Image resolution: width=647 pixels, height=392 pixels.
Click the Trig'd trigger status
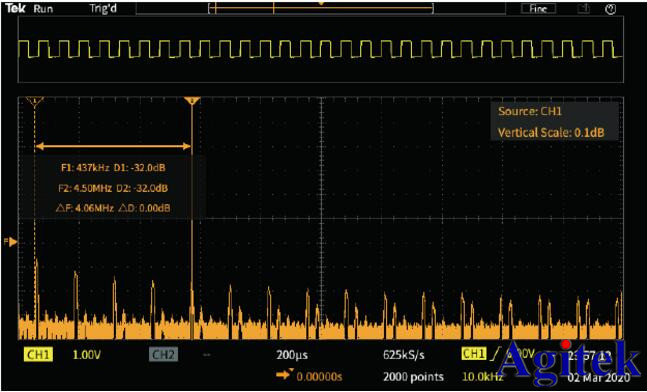pyautogui.click(x=103, y=9)
